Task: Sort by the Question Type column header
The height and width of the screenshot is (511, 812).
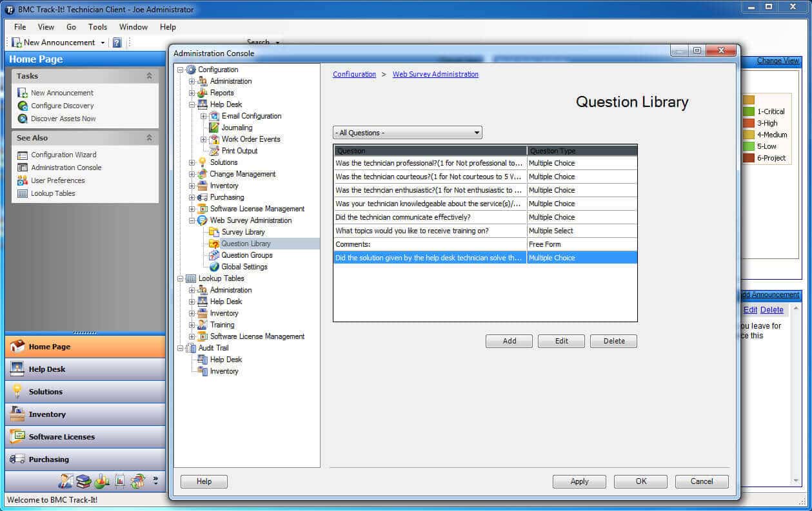Action: (x=582, y=151)
